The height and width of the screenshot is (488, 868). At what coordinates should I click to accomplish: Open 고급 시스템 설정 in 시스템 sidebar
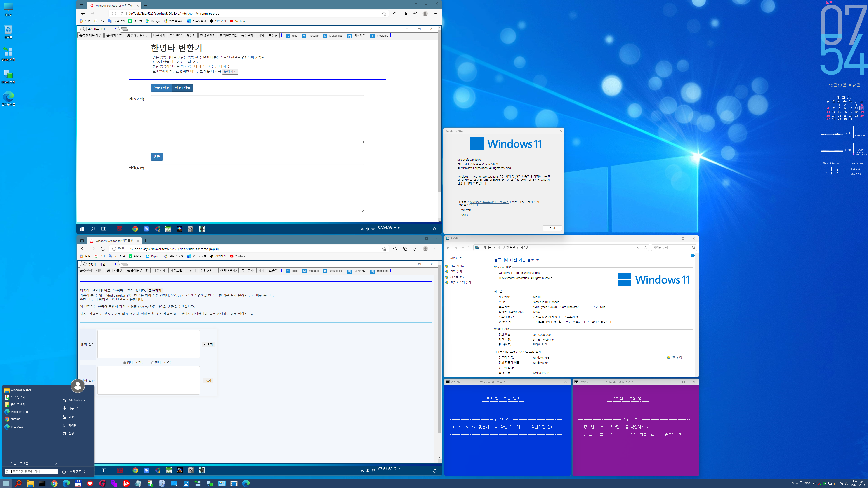coord(460,282)
